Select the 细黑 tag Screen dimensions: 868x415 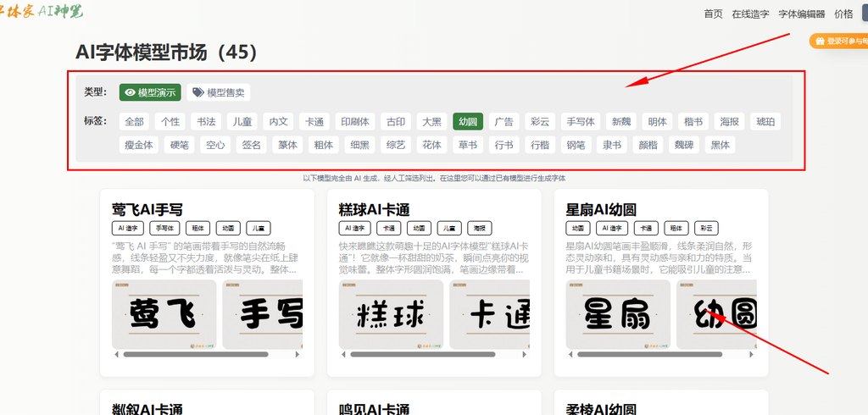click(359, 145)
